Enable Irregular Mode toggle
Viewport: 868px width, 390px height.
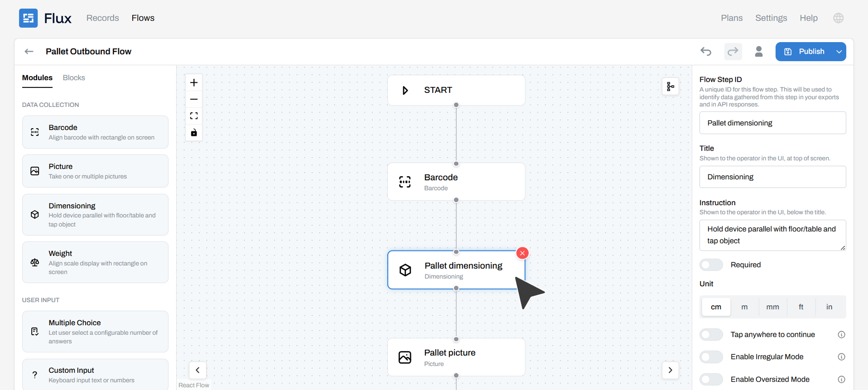(711, 356)
